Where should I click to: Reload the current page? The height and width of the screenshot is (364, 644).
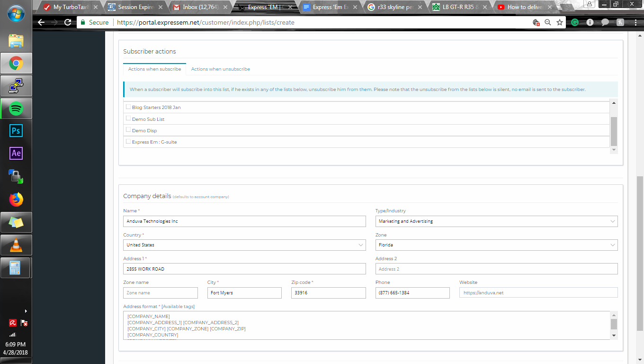(x=68, y=22)
